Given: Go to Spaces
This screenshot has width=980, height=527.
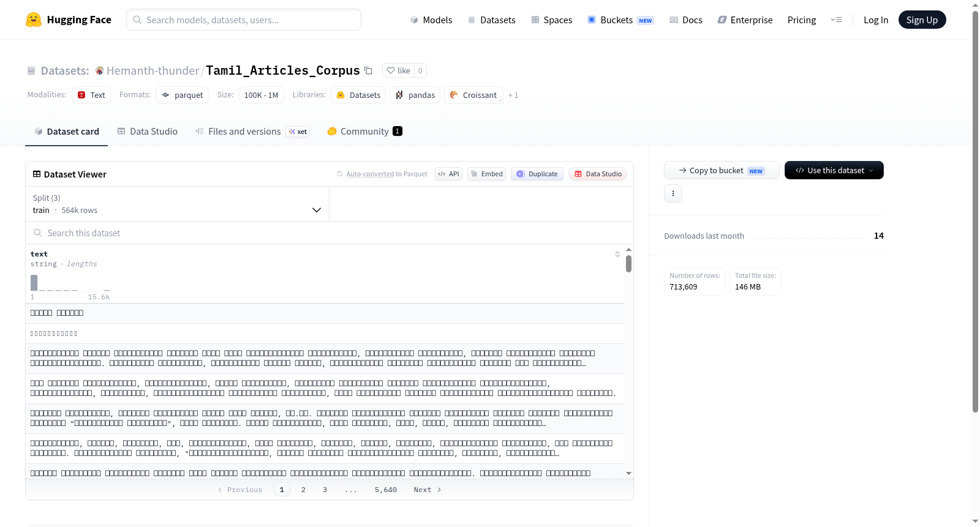Looking at the screenshot, I should point(551,20).
